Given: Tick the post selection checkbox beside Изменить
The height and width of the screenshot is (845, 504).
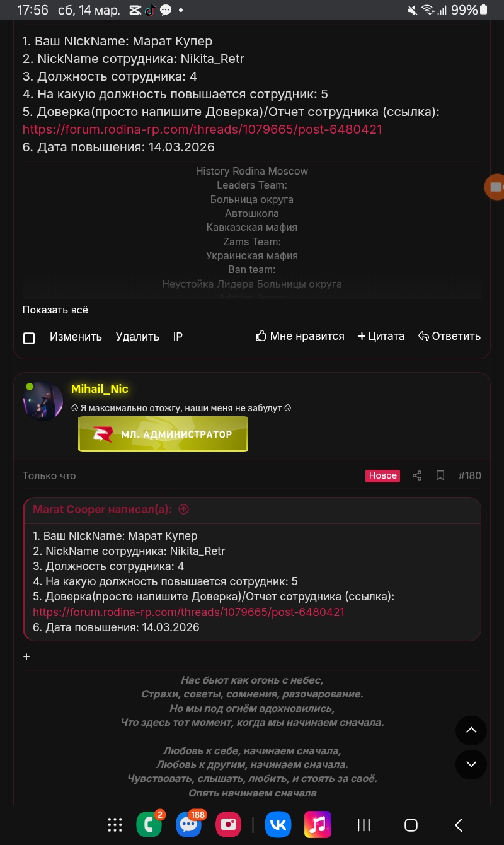Looking at the screenshot, I should [29, 338].
